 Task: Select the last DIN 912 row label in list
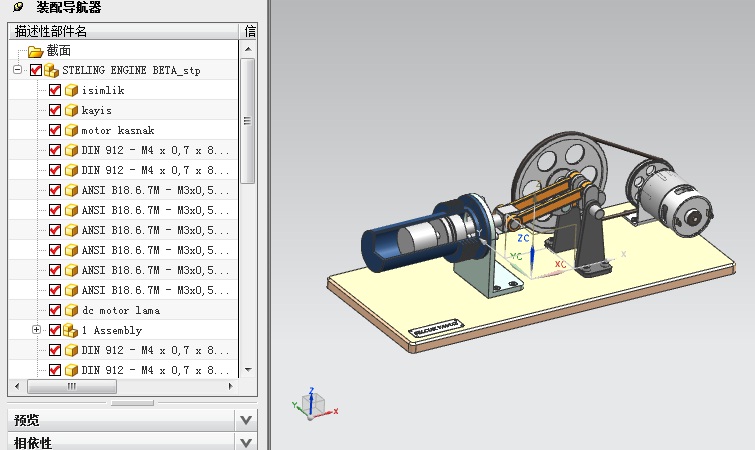point(155,371)
